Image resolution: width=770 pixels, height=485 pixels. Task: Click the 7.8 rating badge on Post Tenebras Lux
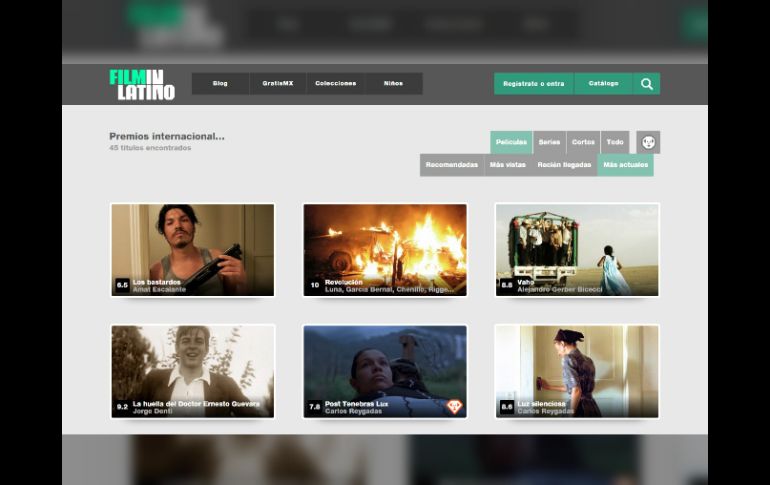tap(315, 407)
